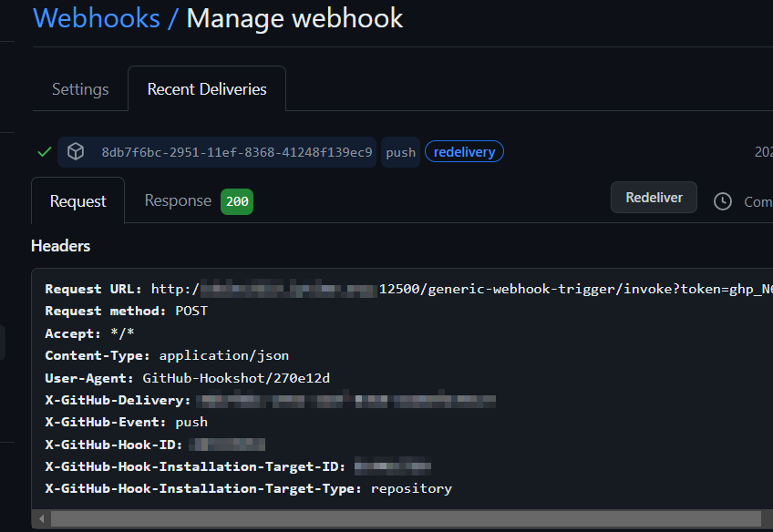
Task: Select the Recent Deliveries tab
Action: pyautogui.click(x=207, y=89)
